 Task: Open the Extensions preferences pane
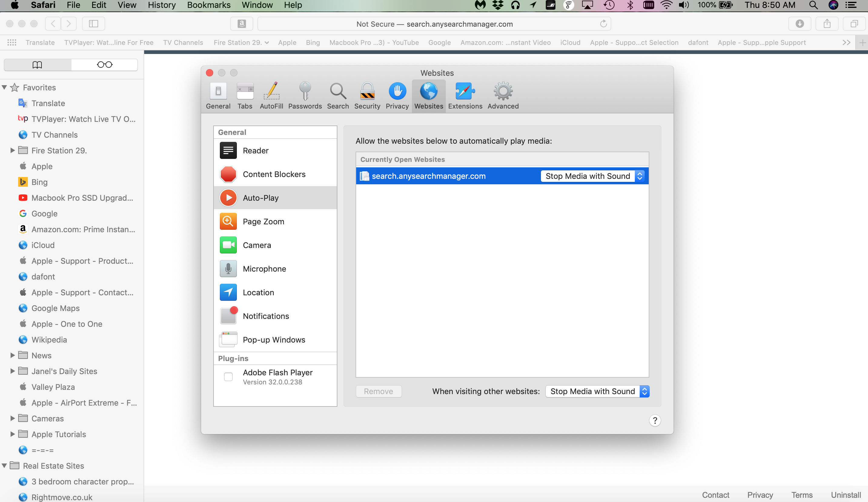point(465,96)
